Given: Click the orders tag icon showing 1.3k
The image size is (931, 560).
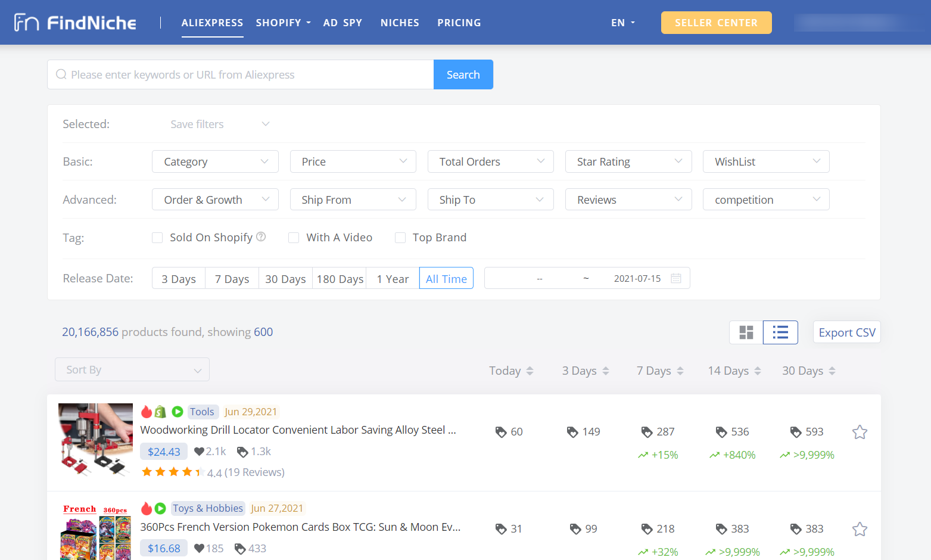Looking at the screenshot, I should pyautogui.click(x=242, y=452).
